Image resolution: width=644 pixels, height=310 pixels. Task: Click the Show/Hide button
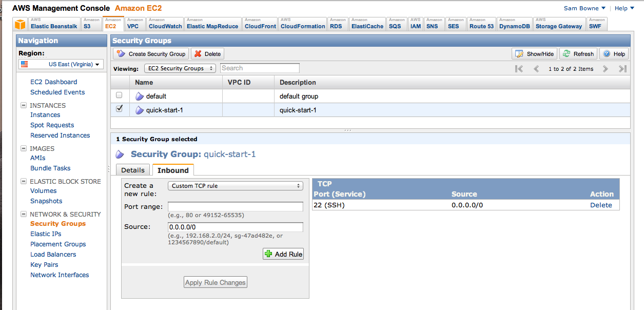tap(534, 54)
